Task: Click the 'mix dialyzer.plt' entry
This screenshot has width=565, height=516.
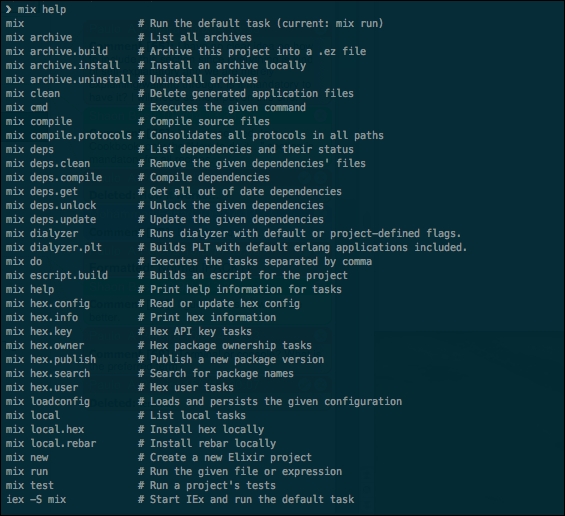Action: coord(54,248)
